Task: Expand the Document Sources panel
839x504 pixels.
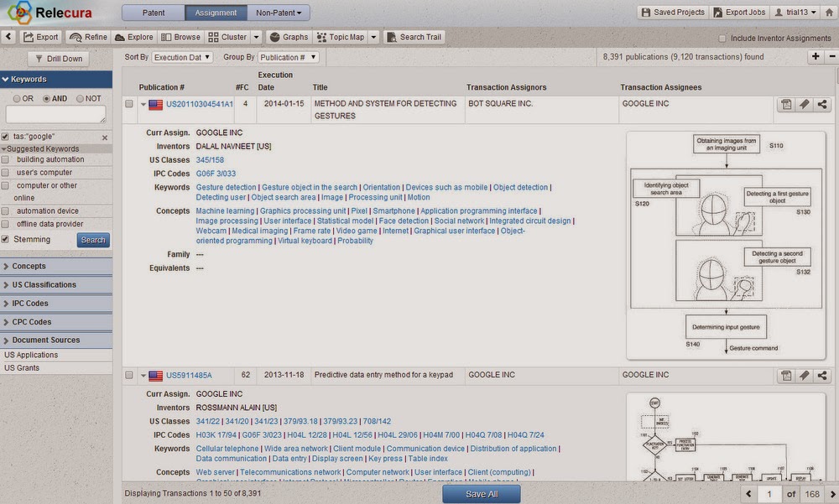Action: pos(56,340)
